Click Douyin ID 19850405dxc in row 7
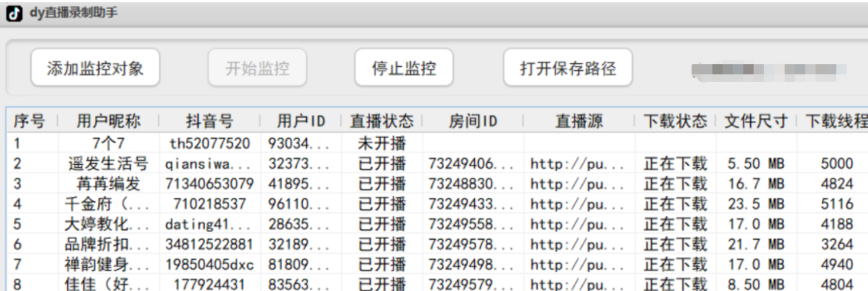The image size is (868, 291). coord(209,265)
